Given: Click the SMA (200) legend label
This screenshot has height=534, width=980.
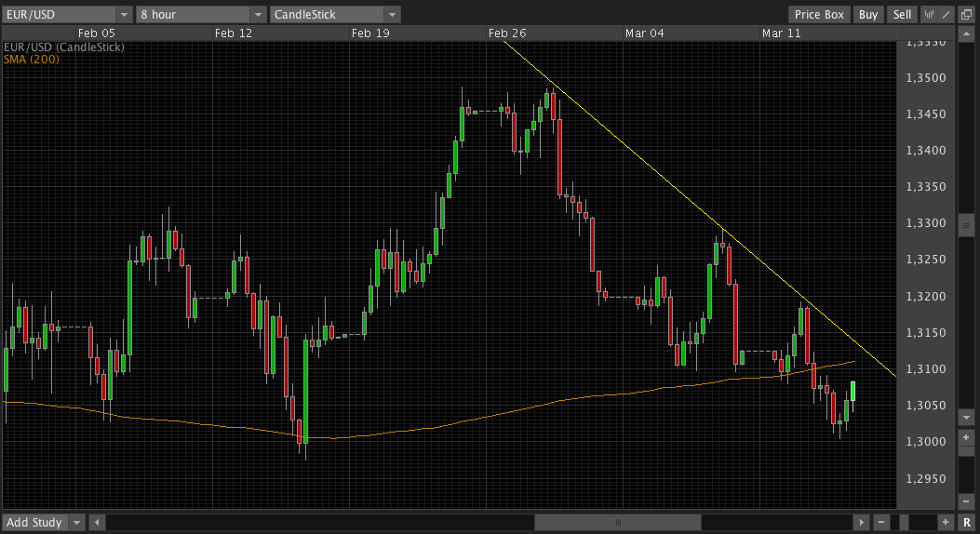Looking at the screenshot, I should coord(32,60).
